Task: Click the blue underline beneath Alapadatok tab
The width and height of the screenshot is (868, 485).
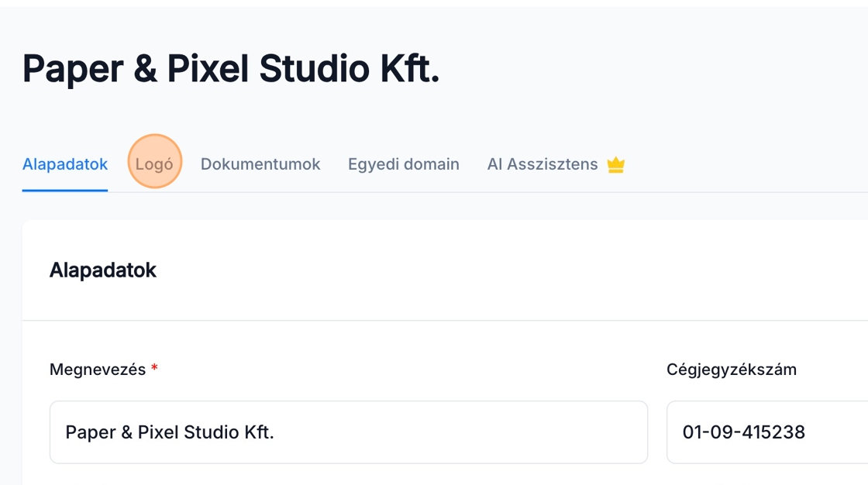Action: [x=65, y=190]
